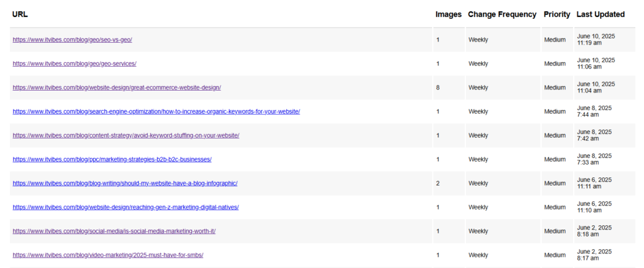
Task: Click image count 1 in b2b-b2c row
Action: point(438,159)
